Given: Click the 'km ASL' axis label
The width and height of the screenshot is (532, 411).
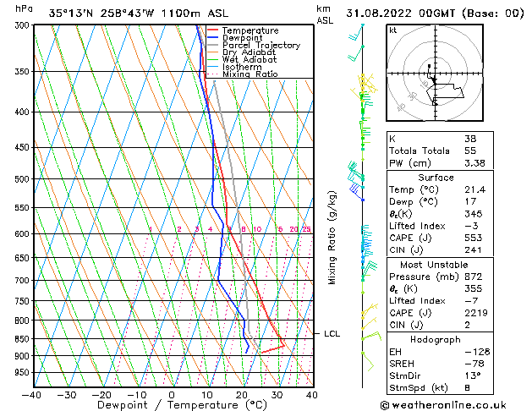Looking at the screenshot, I should pos(325,14).
